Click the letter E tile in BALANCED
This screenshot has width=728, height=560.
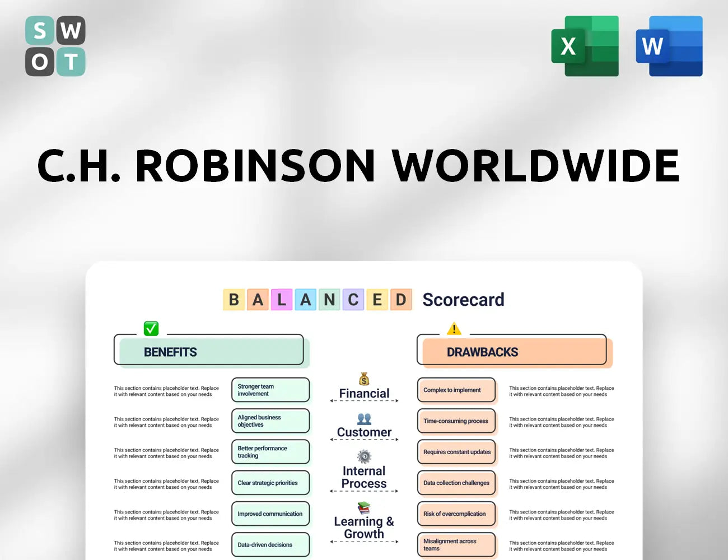pyautogui.click(x=377, y=300)
